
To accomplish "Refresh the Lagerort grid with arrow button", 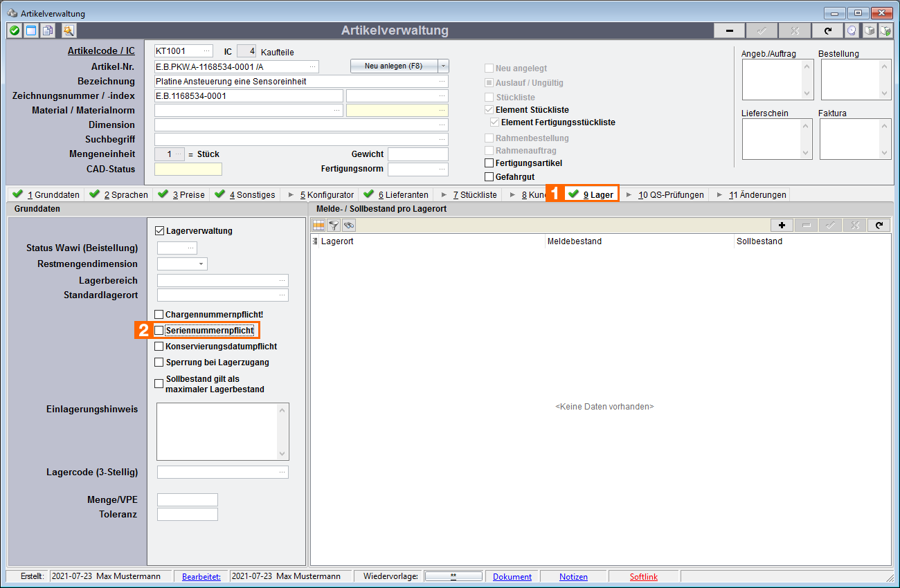I will coord(879,225).
